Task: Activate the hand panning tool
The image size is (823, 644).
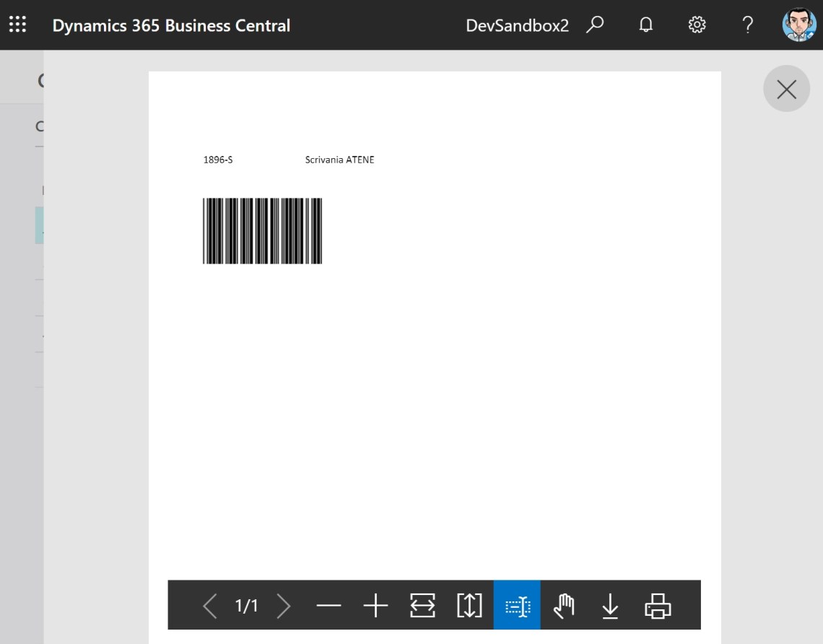Action: click(563, 605)
